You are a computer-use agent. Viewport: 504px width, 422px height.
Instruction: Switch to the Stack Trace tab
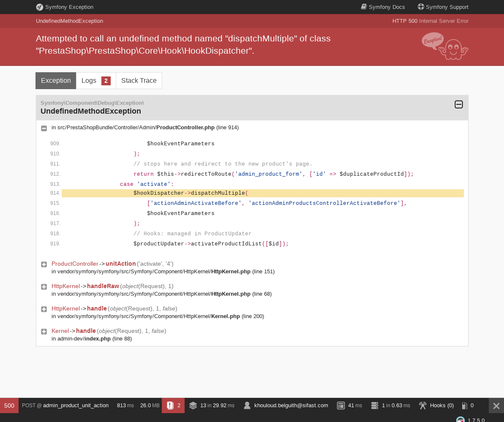click(x=139, y=80)
